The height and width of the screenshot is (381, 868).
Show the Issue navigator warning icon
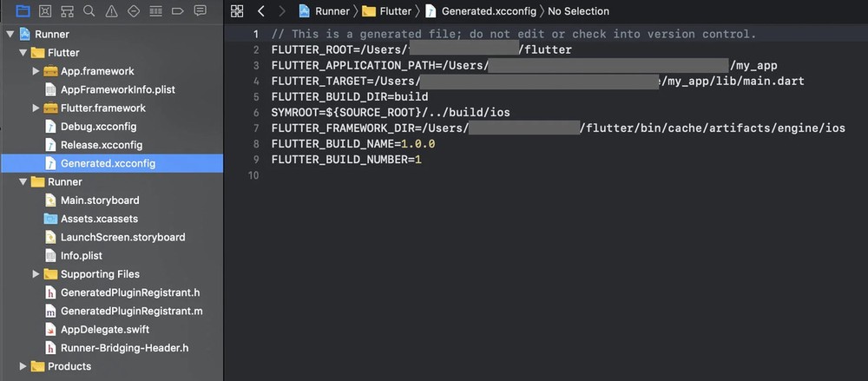pos(111,11)
